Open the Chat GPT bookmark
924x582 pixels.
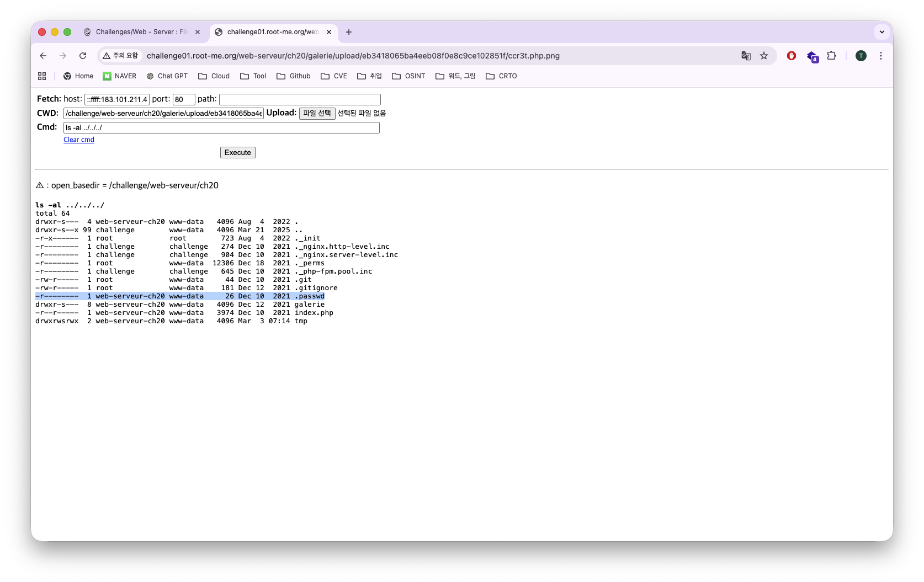click(167, 76)
